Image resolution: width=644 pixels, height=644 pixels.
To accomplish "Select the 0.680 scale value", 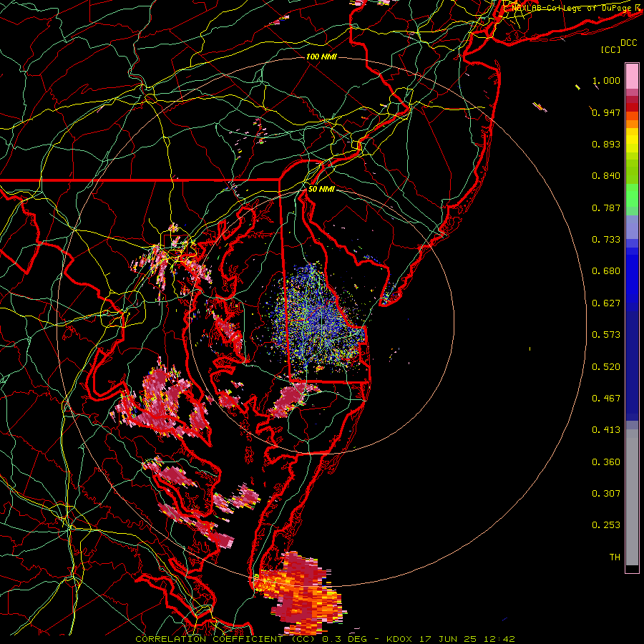I will pos(606,271).
